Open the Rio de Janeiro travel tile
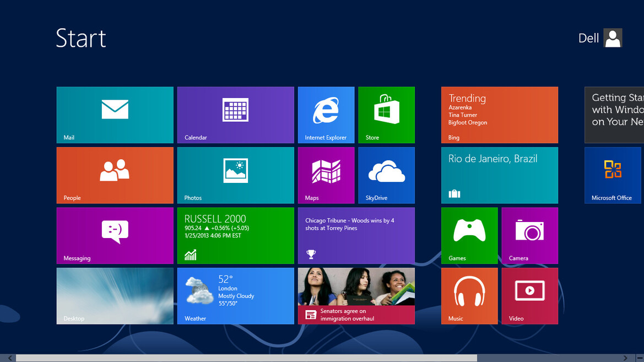644x362 pixels. (500, 175)
